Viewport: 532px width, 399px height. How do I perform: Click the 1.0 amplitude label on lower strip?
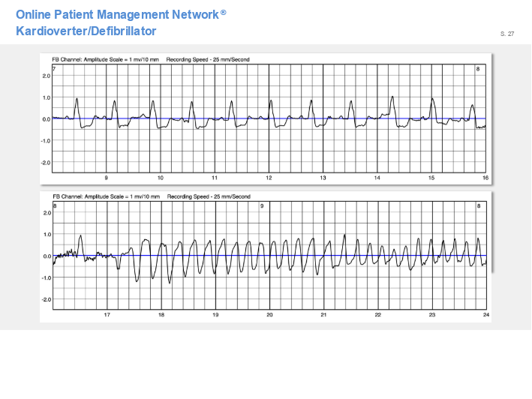click(47, 235)
